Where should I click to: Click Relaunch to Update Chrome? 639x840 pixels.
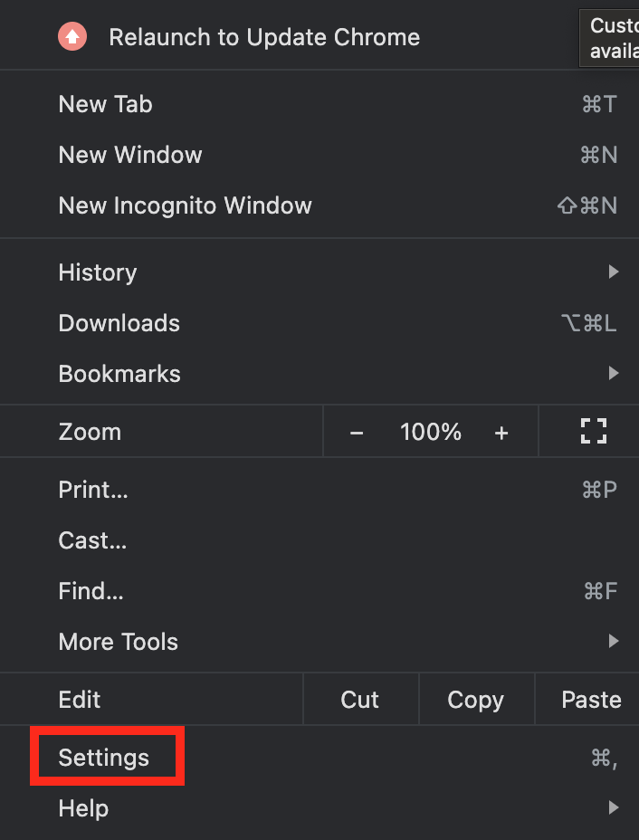[x=263, y=37]
